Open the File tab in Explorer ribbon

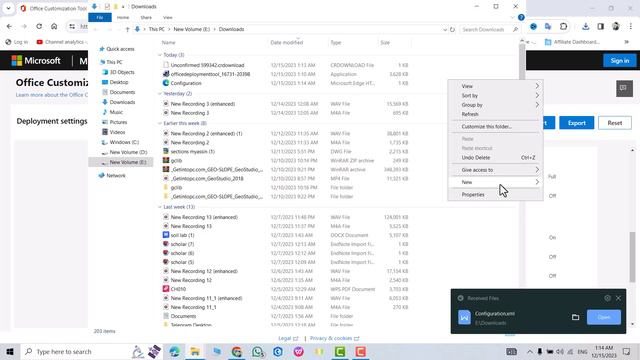click(100, 18)
